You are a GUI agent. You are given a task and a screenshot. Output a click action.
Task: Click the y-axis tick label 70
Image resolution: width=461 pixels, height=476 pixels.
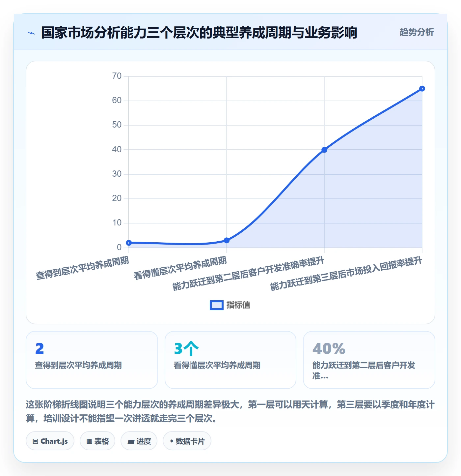click(117, 76)
